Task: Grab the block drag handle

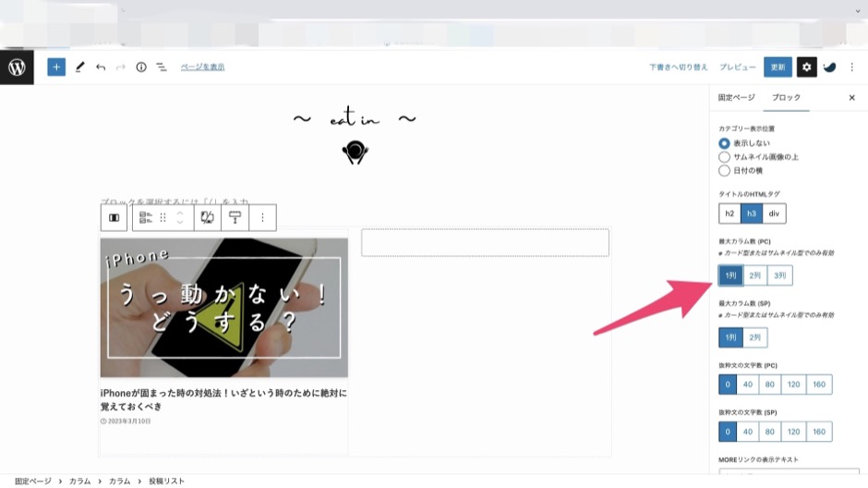Action: point(163,218)
